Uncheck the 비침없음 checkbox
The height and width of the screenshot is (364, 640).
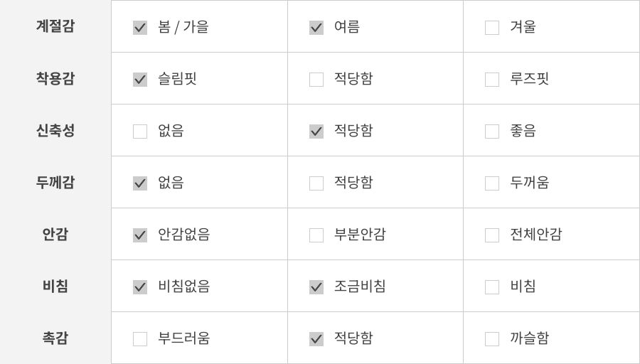140,287
